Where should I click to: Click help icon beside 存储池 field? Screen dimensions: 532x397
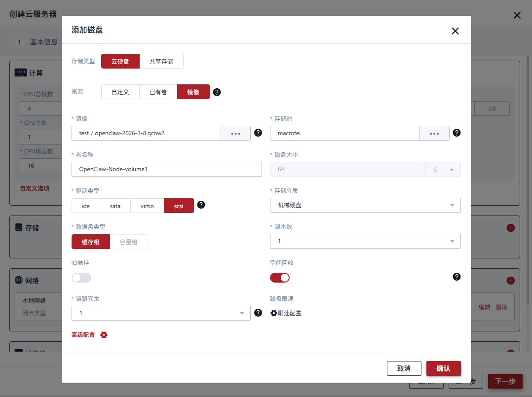click(456, 133)
